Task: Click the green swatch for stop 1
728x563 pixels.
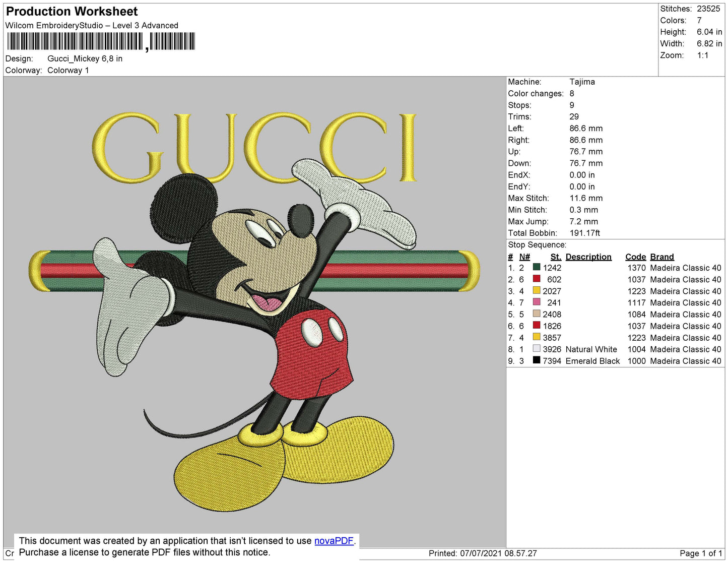Action: (537, 267)
